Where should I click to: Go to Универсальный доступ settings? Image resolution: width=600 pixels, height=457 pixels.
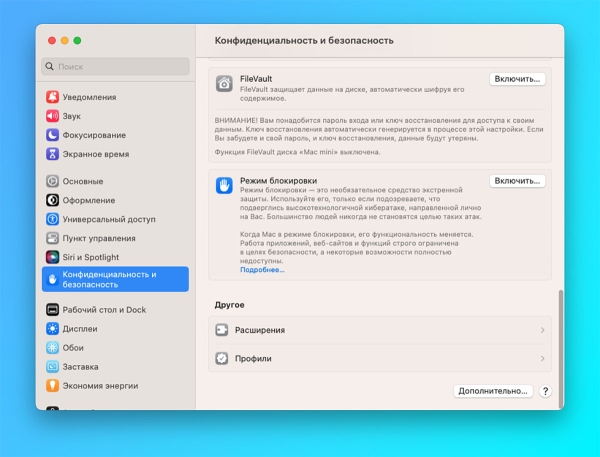coord(108,219)
